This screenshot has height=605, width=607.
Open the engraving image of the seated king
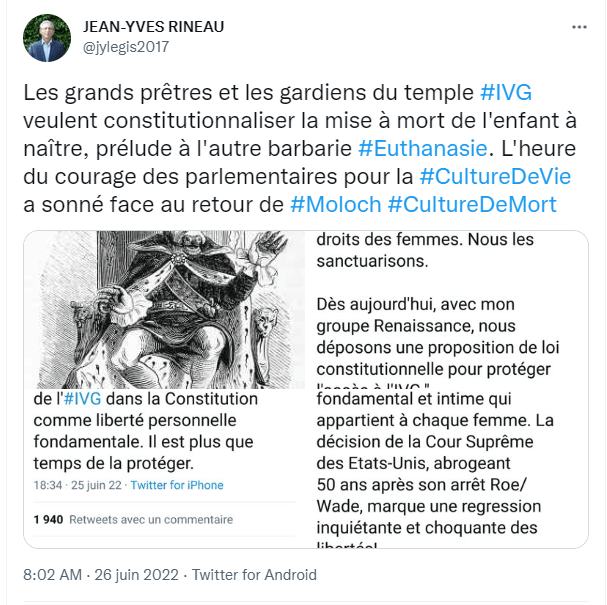click(164, 310)
